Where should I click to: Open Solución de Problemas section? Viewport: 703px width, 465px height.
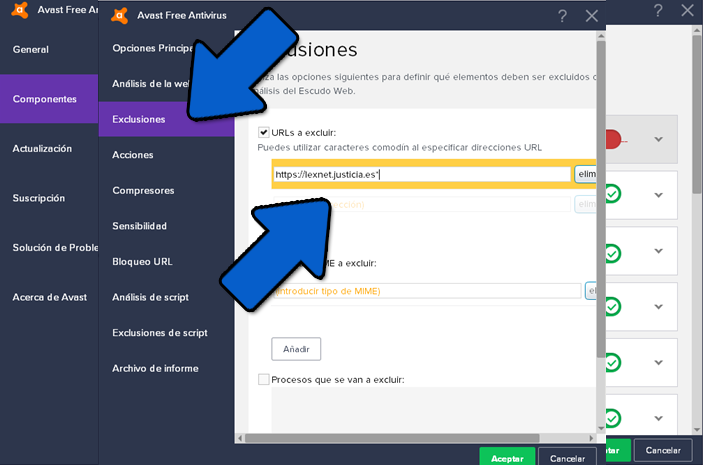click(55, 248)
